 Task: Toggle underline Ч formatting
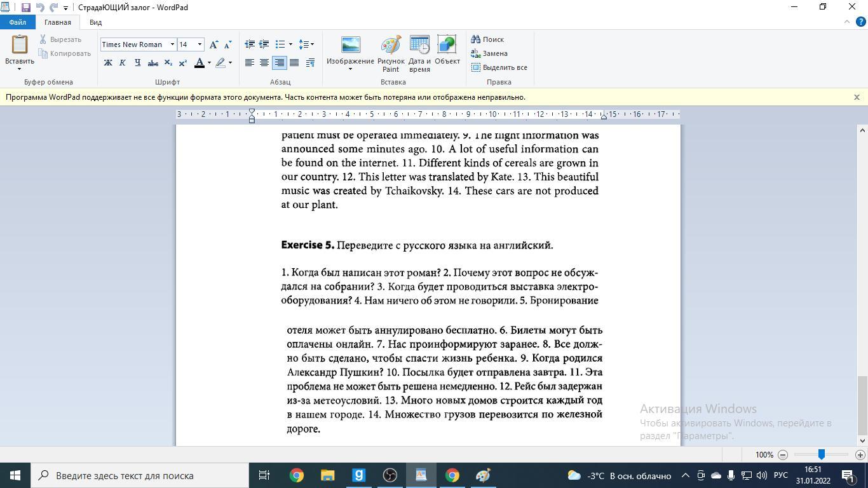coord(137,63)
